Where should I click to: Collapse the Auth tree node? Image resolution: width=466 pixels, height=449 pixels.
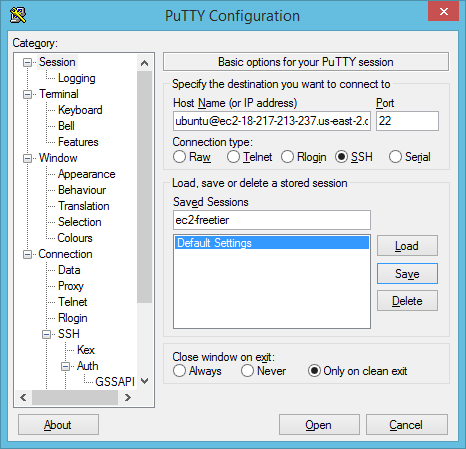coord(65,366)
